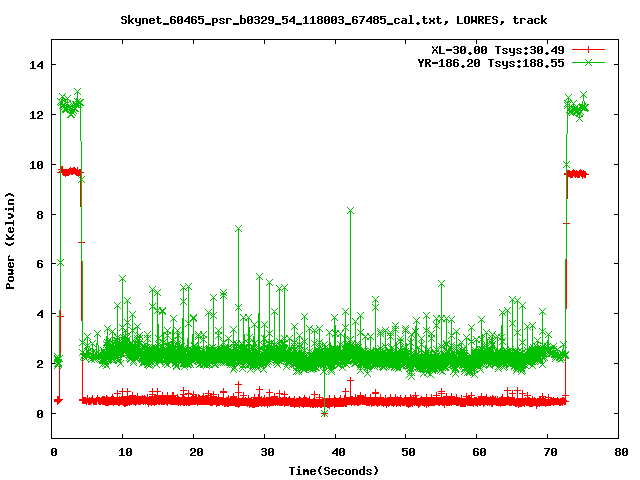Click the red legend line sample

coord(588,50)
